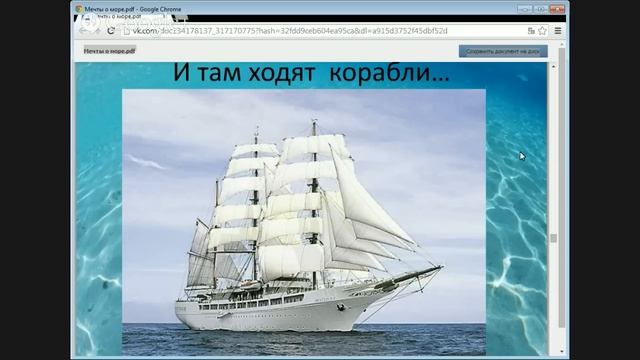Viewport: 640px width, 360px height.
Task: Reload the page with the refresh icon
Action: (x=111, y=31)
